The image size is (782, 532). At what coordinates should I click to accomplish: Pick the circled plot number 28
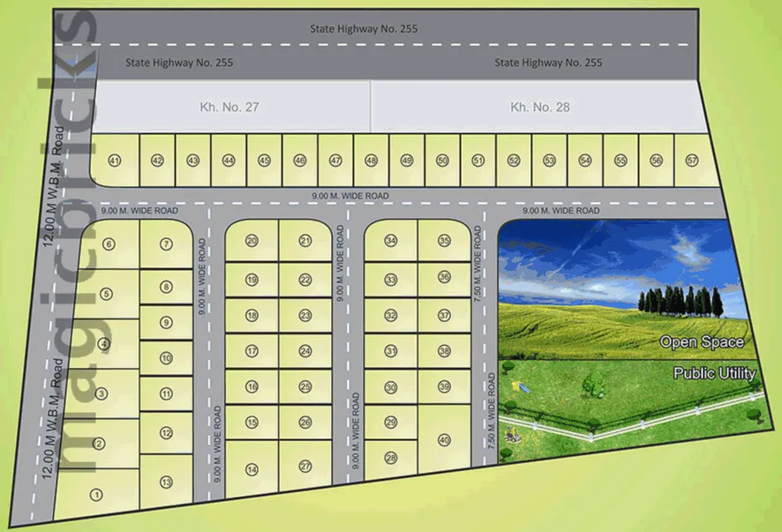(x=391, y=458)
